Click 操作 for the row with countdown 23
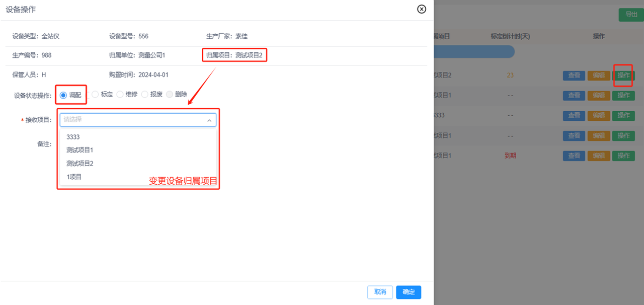This screenshot has width=644, height=305. point(623,75)
